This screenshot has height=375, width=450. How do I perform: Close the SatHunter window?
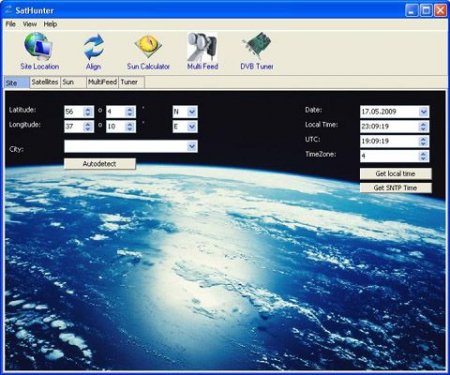[x=440, y=10]
